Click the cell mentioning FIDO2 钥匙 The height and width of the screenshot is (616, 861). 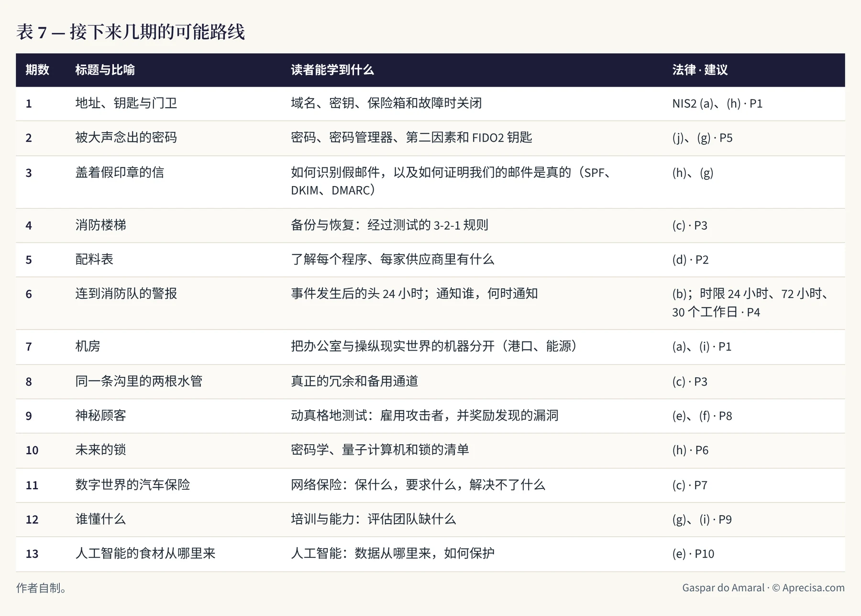point(411,138)
